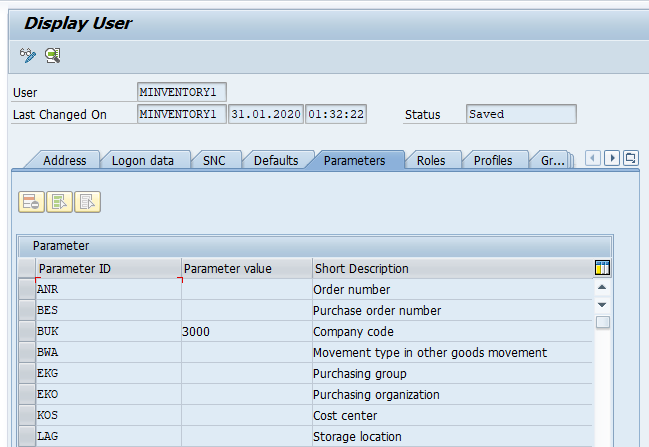Open the Profiles tab
Screen dimensions: 649x447
tap(493, 160)
